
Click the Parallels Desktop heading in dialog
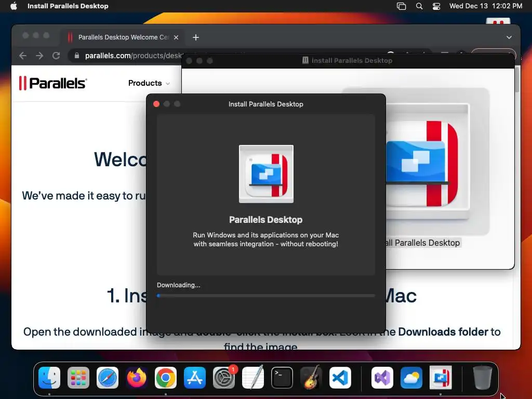pos(265,220)
